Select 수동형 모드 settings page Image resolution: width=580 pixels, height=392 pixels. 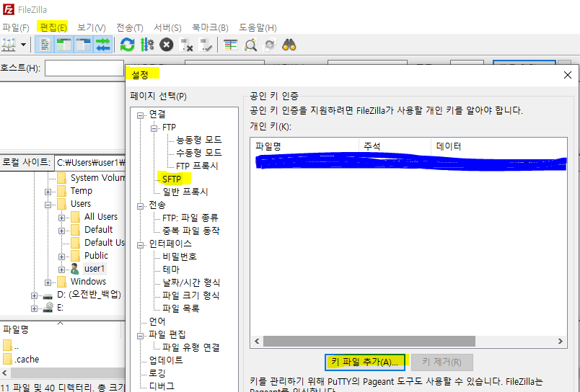pos(199,153)
